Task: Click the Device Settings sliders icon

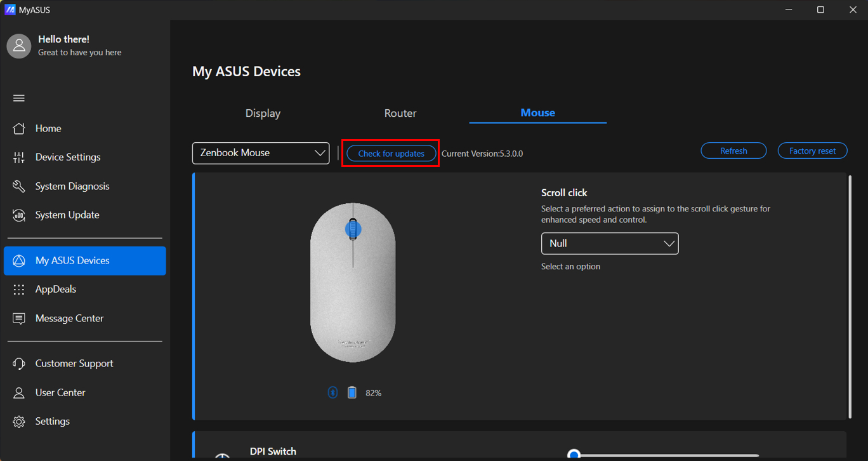Action: click(19, 157)
